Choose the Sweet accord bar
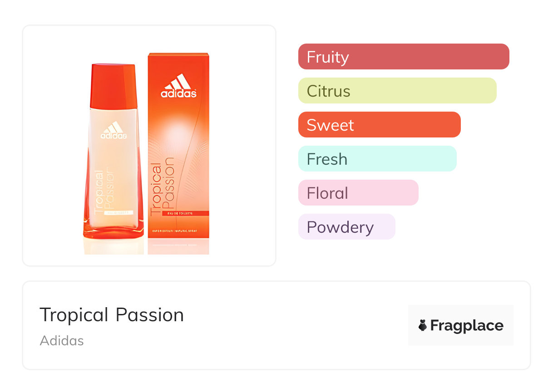The image size is (553, 392). [x=379, y=125]
